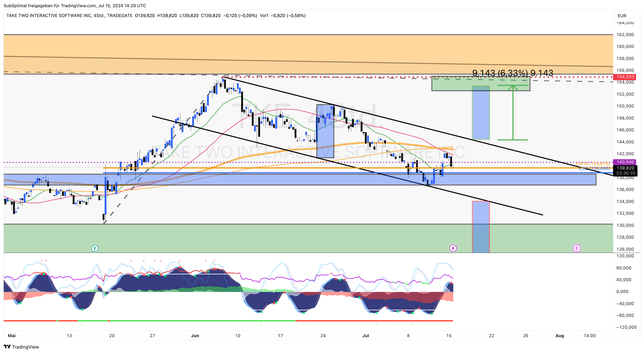Click the purple lightning bolt event icon

(x=453, y=248)
